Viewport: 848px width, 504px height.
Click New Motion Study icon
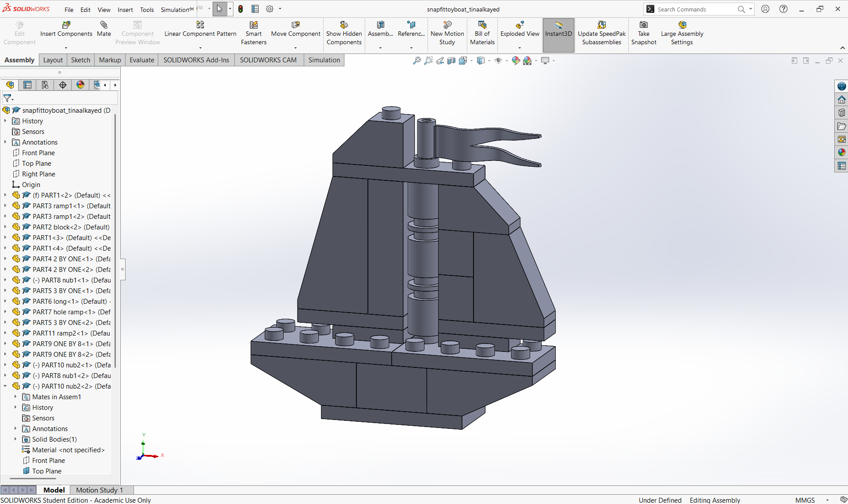tap(447, 25)
